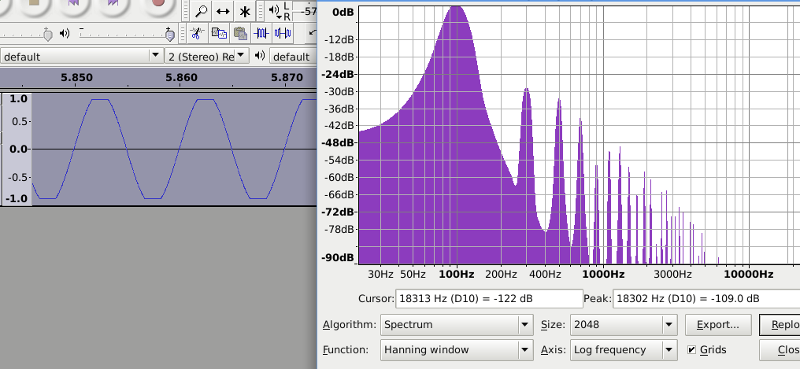Uncheck the Grids checkbox
The height and width of the screenshot is (369, 800).
pyautogui.click(x=691, y=350)
